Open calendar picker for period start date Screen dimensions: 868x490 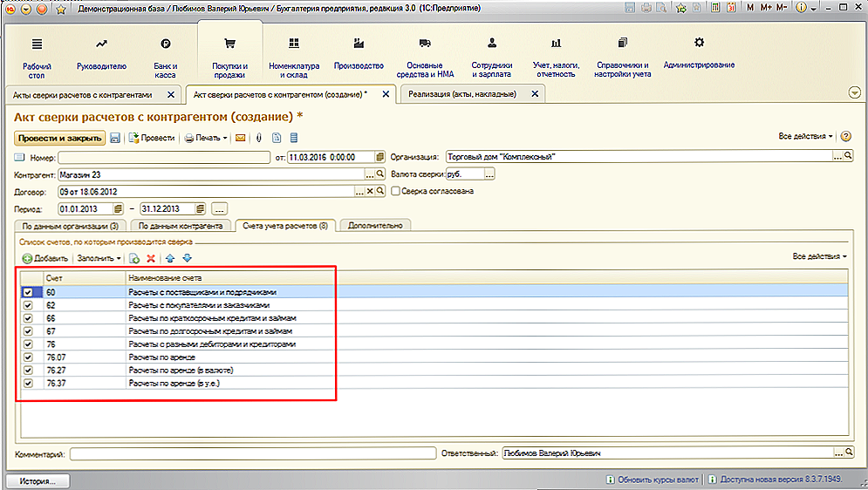tap(118, 209)
